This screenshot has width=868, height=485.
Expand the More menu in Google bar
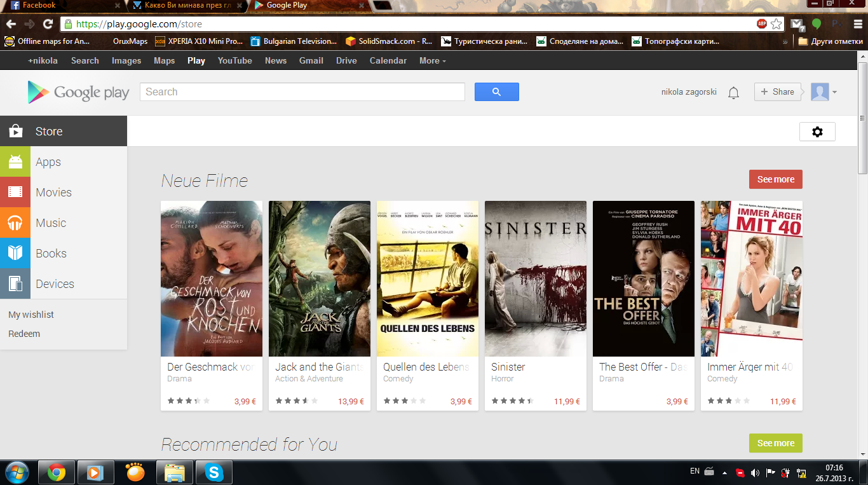(x=432, y=60)
